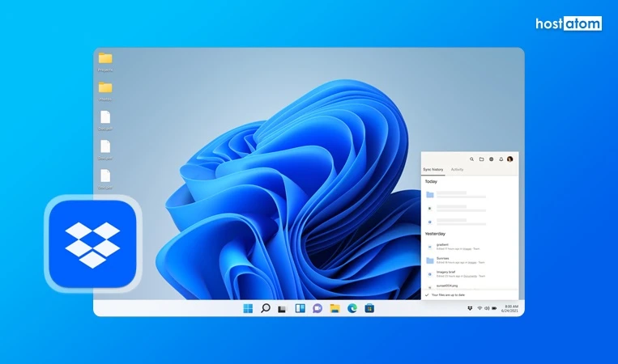Click the Images link under gradient
This screenshot has height=364, width=618.
(467, 249)
